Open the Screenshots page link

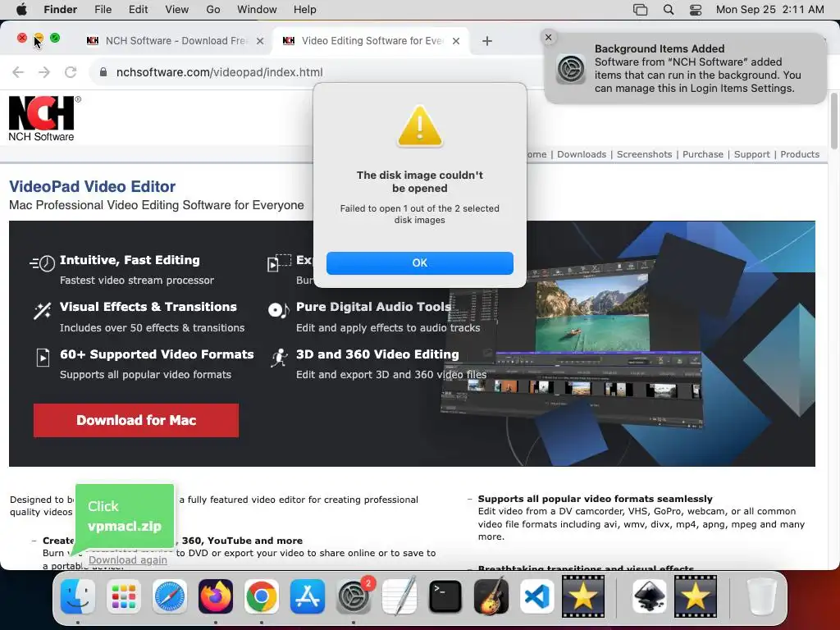point(644,154)
